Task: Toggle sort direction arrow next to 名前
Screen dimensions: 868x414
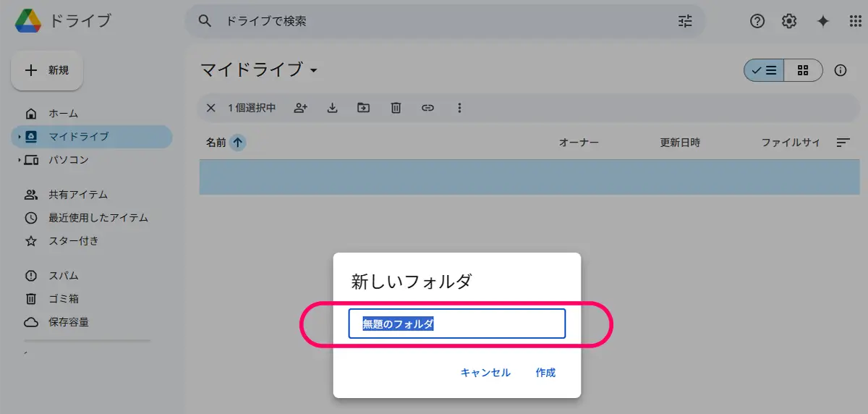Action: click(238, 143)
